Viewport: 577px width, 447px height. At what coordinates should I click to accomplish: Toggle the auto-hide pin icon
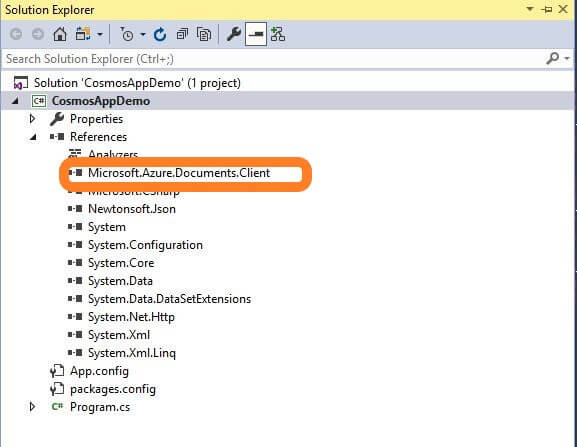coord(547,9)
